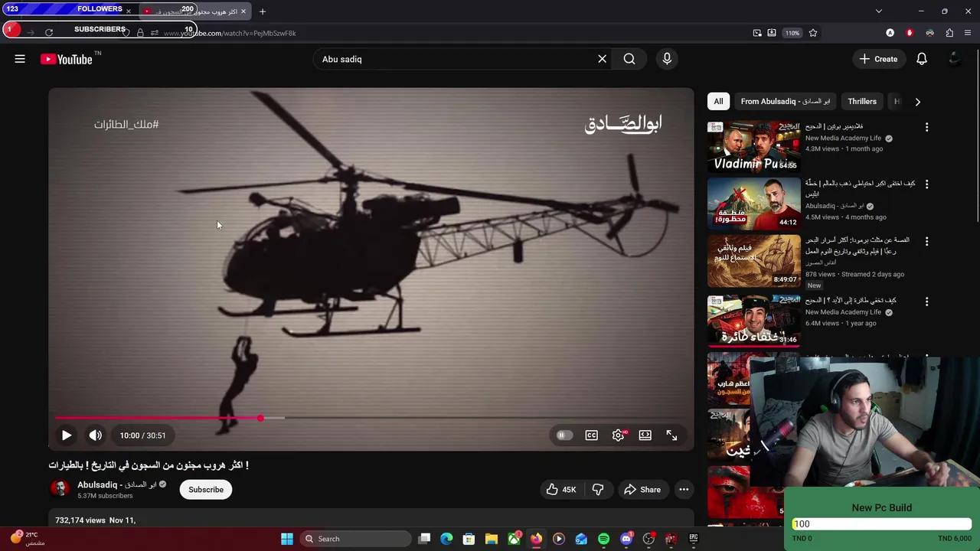The image size is (980, 551).
Task: Reset the 110% zoom indicator
Action: click(792, 33)
